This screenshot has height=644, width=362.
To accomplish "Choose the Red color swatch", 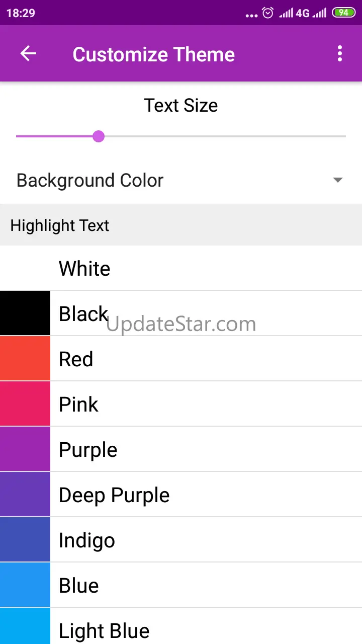I will click(25, 358).
